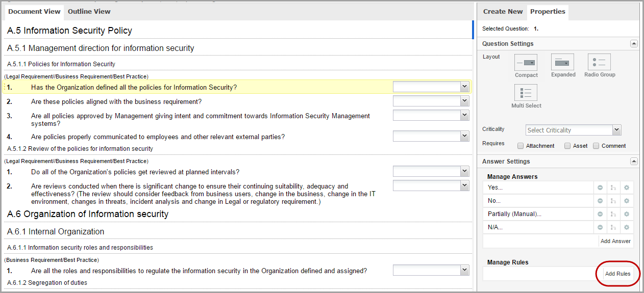Check the Asset requirement box
Image resolution: width=644 pixels, height=293 pixels.
567,146
